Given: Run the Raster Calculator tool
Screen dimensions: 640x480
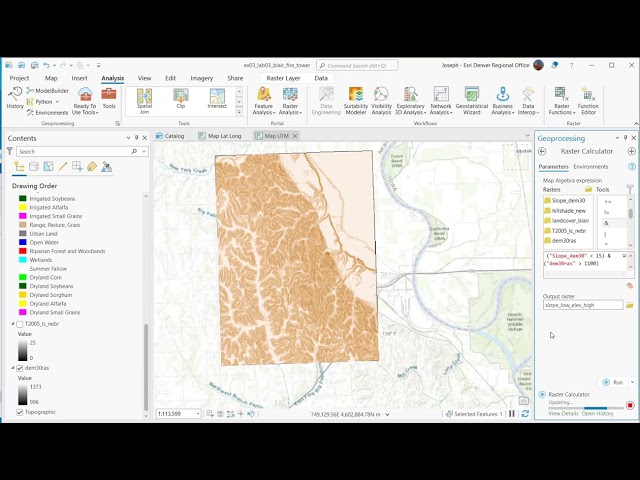Looking at the screenshot, I should tap(613, 382).
